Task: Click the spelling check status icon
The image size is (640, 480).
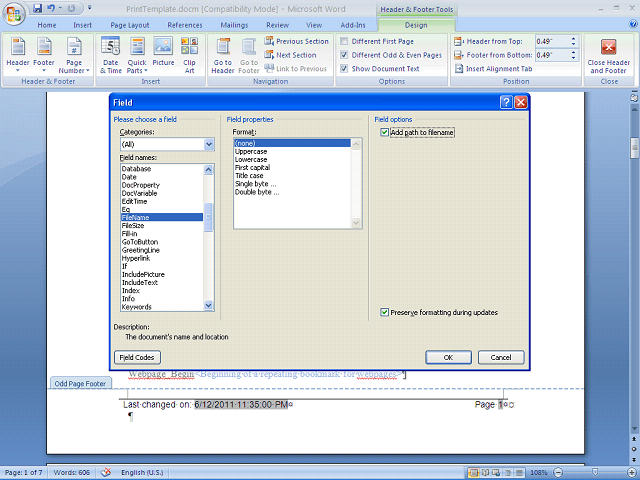Action: coord(106,472)
